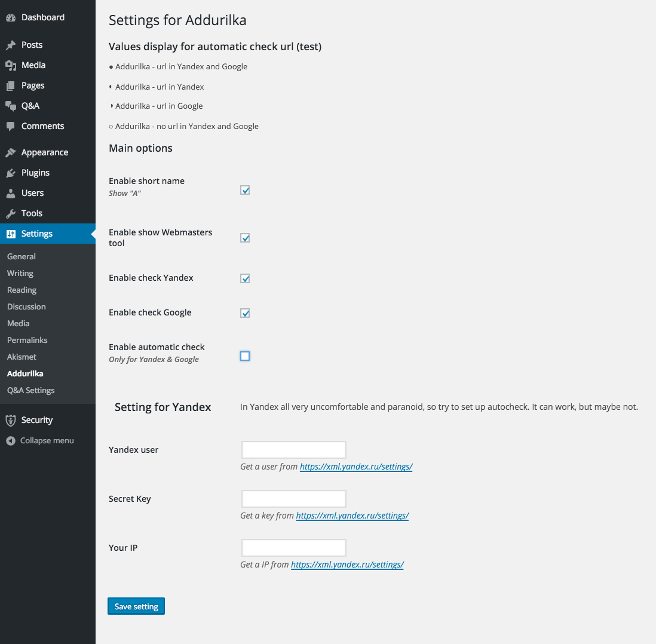The width and height of the screenshot is (656, 644).
Task: Click the Appearance paintbrush icon
Action: [x=11, y=153]
